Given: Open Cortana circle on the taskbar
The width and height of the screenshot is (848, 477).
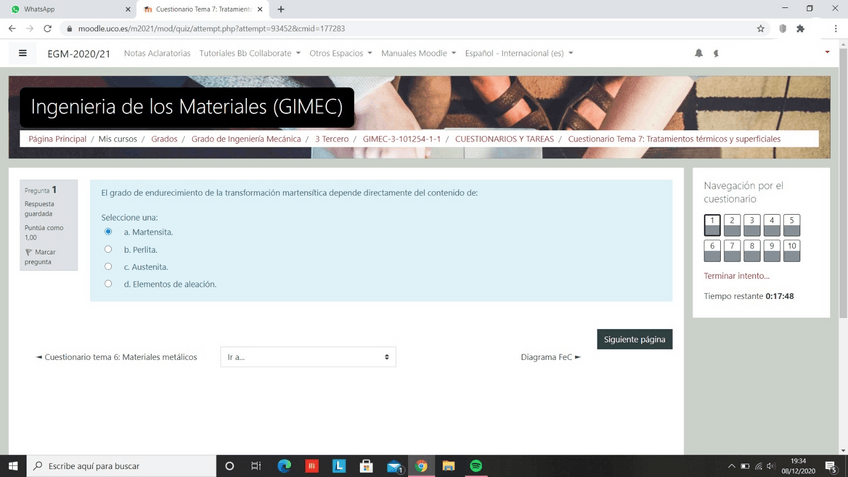Looking at the screenshot, I should pos(229,466).
